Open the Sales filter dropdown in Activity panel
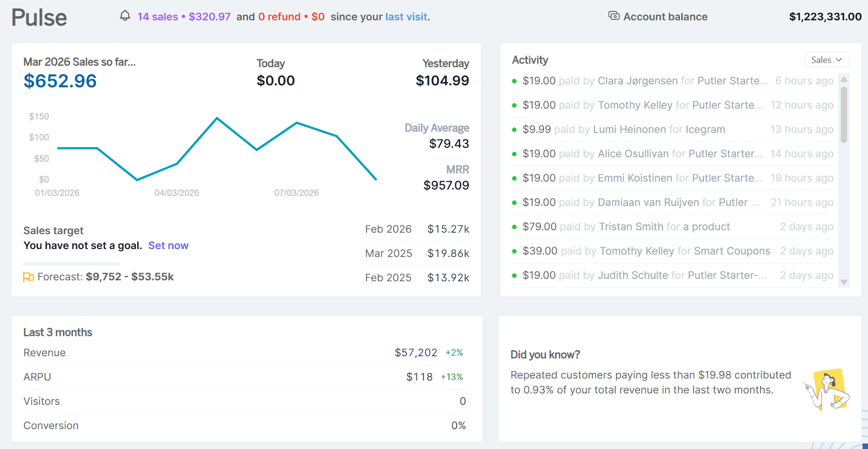Viewport: 868px width, 449px height. pos(826,60)
